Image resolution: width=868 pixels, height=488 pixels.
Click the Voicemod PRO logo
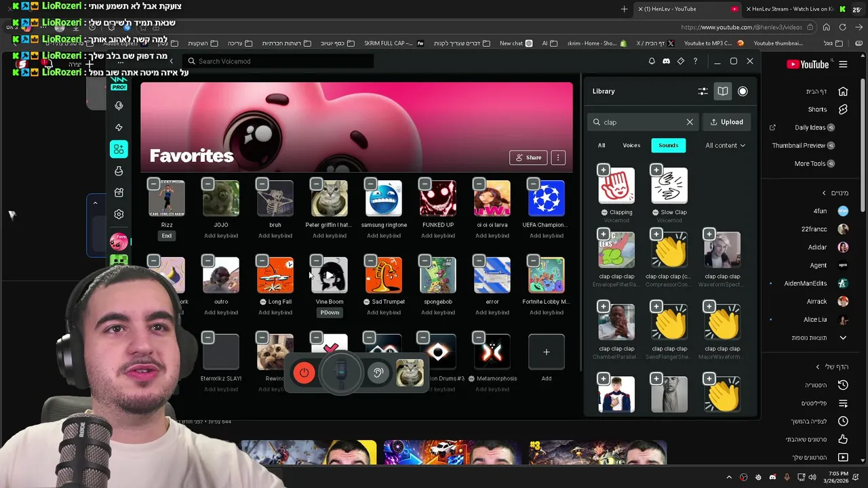(x=119, y=84)
